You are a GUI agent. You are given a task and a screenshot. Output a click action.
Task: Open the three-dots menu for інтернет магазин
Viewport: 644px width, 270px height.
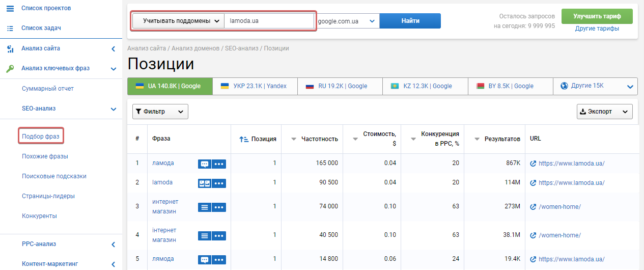point(219,235)
